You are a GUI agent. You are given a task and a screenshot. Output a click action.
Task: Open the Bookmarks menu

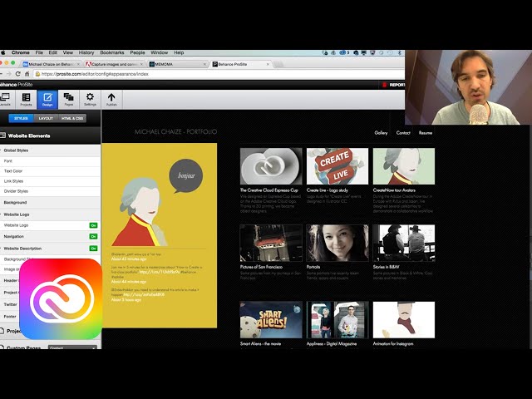(x=112, y=52)
